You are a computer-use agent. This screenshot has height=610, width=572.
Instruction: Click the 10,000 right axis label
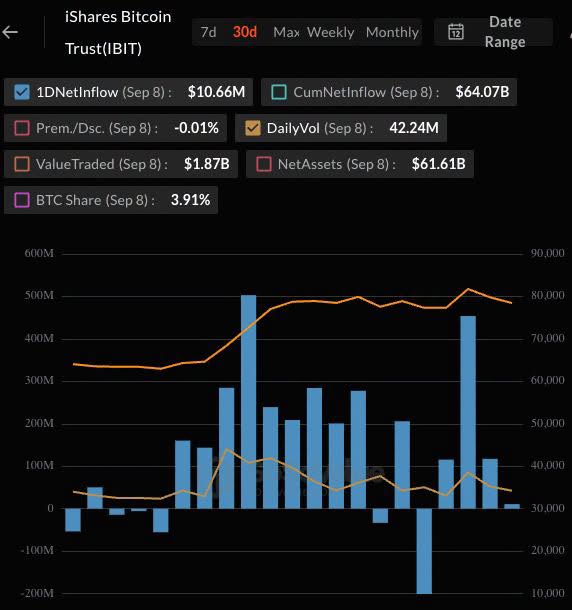[x=547, y=593]
